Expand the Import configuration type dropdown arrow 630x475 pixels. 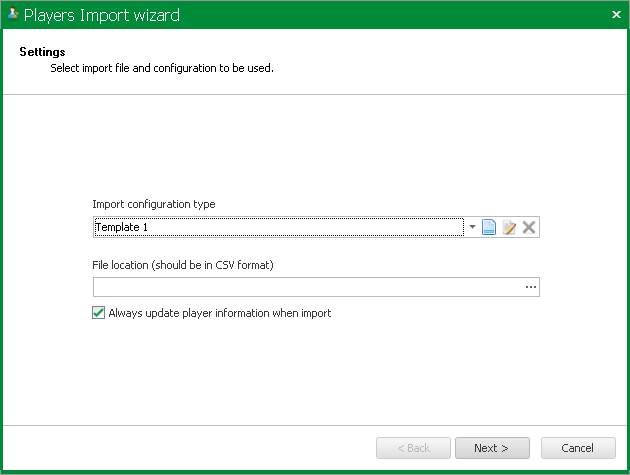click(472, 227)
